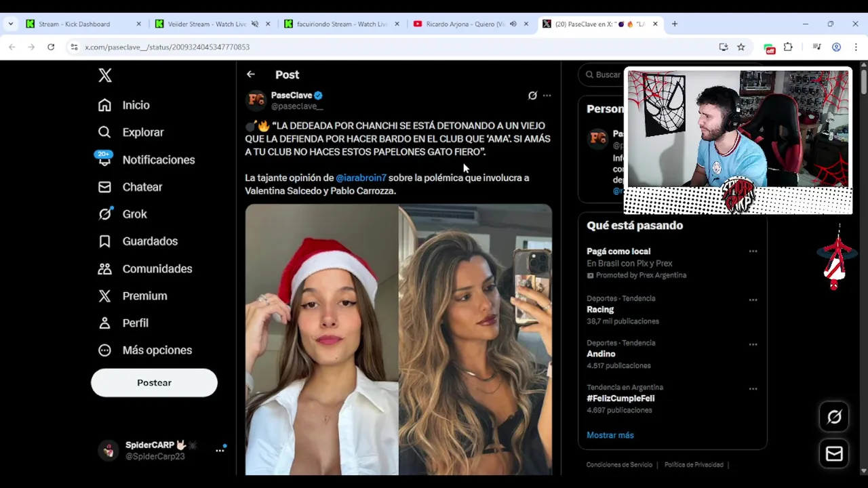Screen dimensions: 868x488
Task: Open the browser extensions puzzle icon
Action: [x=788, y=47]
